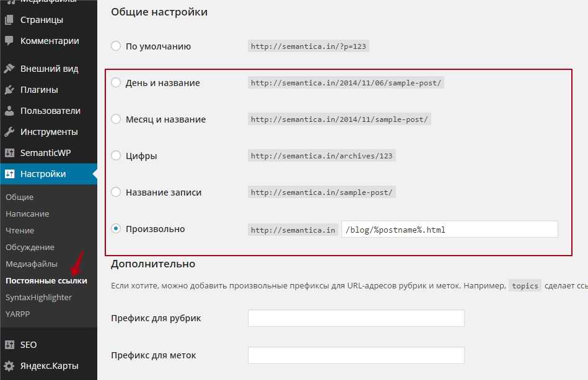Click the Appearance paintbrush icon
The width and height of the screenshot is (588, 380).
(x=9, y=69)
